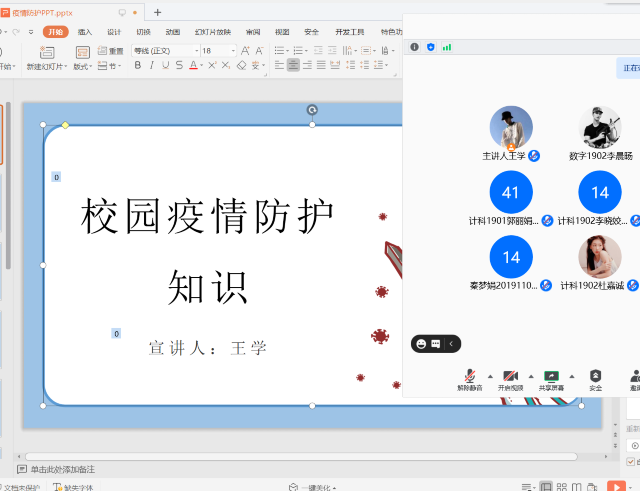The width and height of the screenshot is (640, 491).
Task: Click the horizontal scrollbar below slide
Action: [x=302, y=457]
